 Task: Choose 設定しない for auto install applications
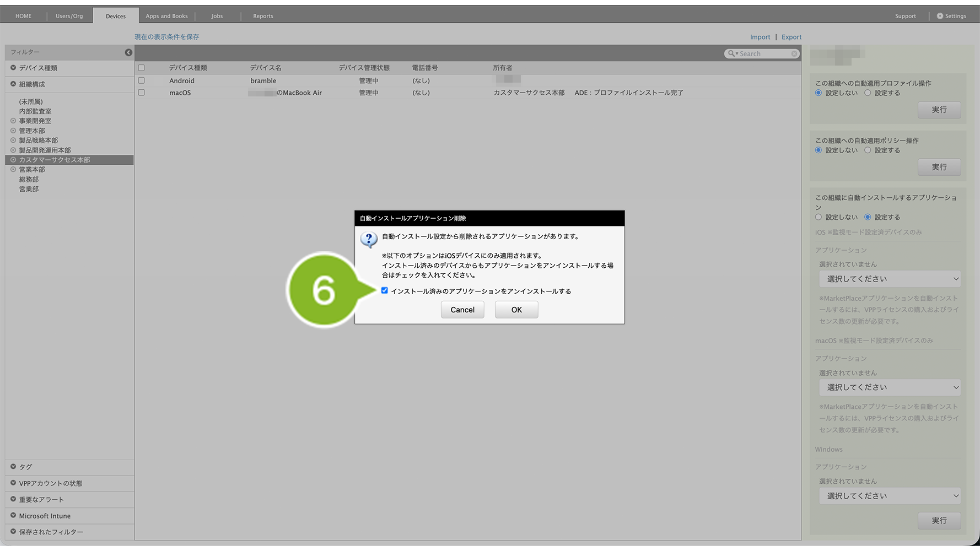click(x=819, y=217)
